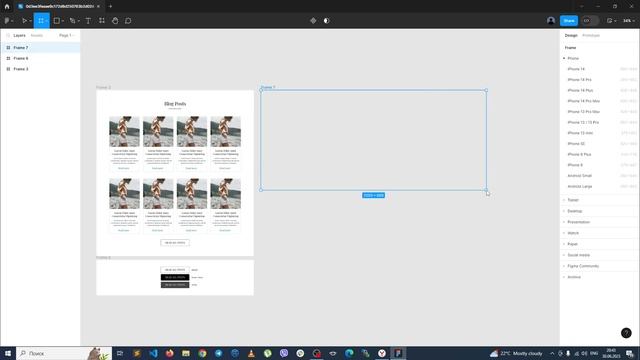This screenshot has height=360, width=640.
Task: Click the Create component icon
Action: [313, 21]
